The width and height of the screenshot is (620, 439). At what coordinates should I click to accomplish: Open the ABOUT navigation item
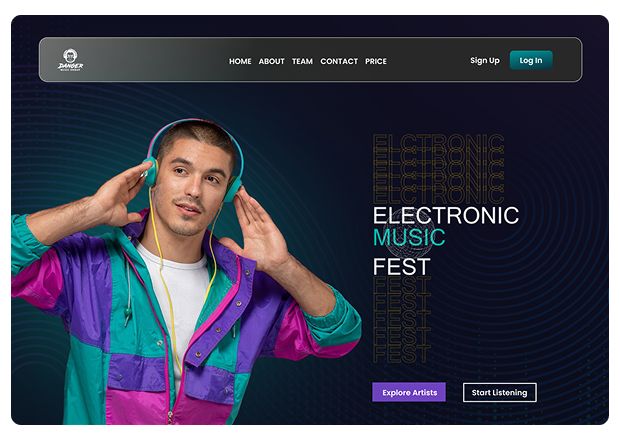[x=271, y=61]
